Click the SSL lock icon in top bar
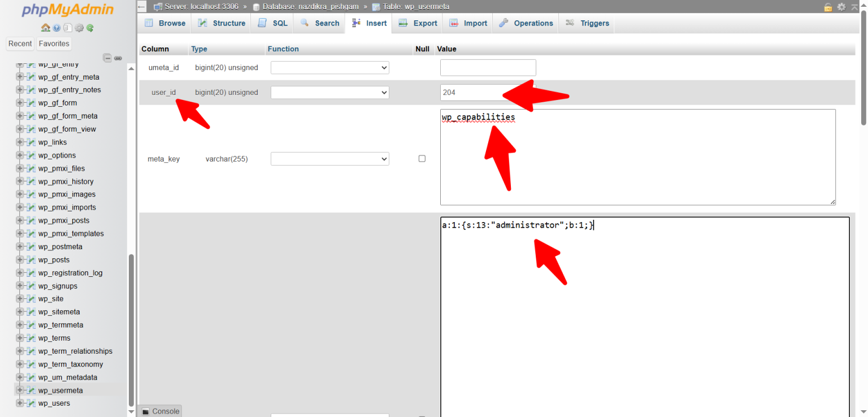Viewport: 868px width, 417px height. [x=828, y=6]
